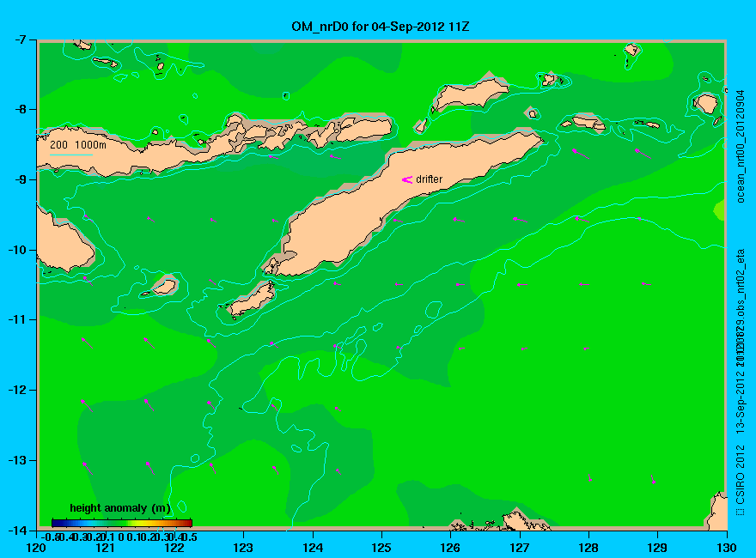Click longitude tick label 124
This screenshot has width=756, height=558.
coord(313,548)
